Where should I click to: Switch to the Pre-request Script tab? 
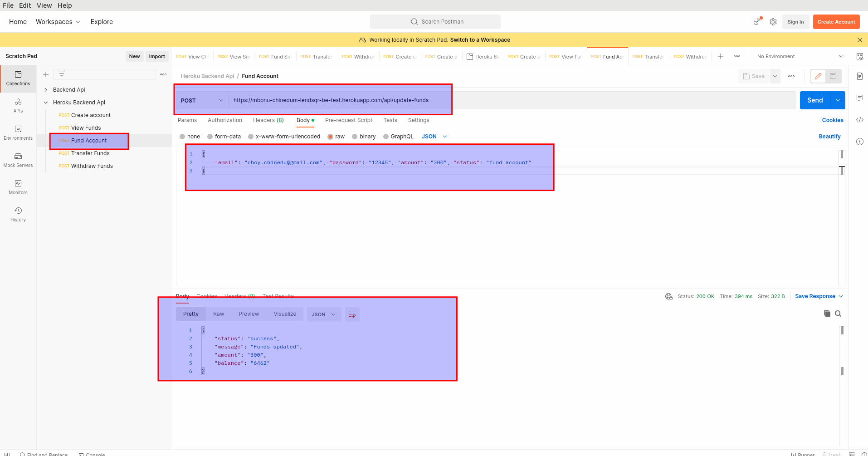(349, 120)
